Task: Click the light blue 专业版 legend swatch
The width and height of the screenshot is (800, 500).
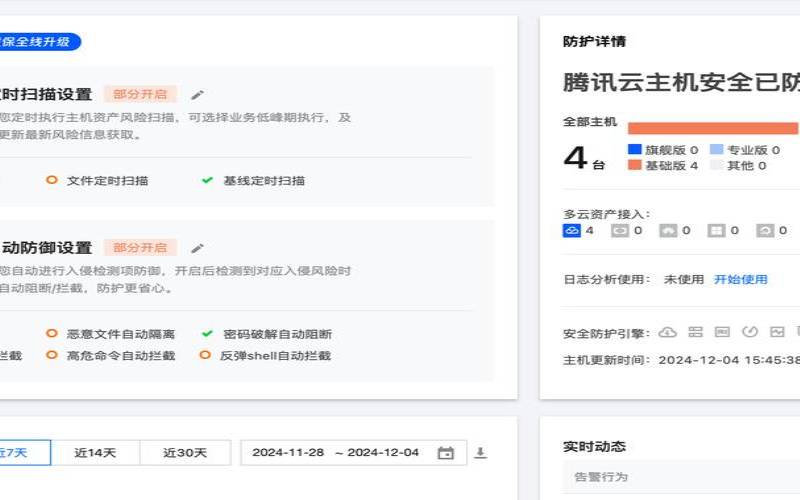Action: point(716,149)
